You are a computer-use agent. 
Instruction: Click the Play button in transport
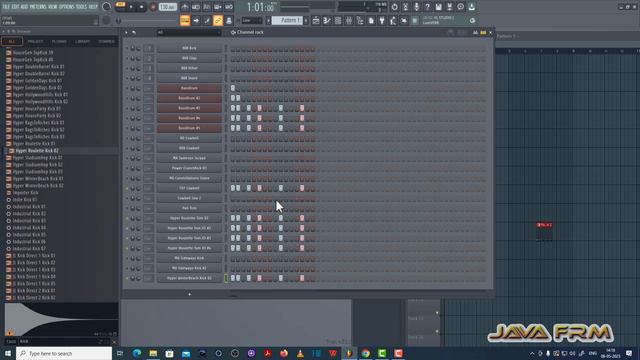tap(131, 7)
